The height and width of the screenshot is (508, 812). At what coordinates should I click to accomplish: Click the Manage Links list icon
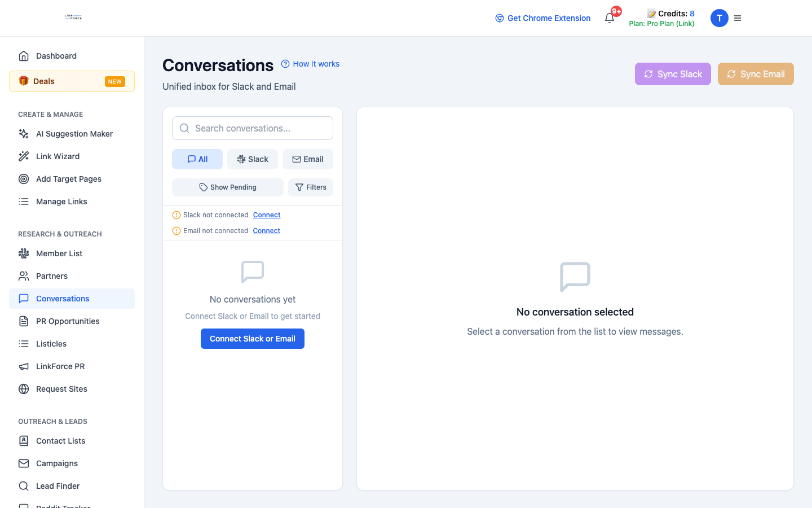point(24,202)
